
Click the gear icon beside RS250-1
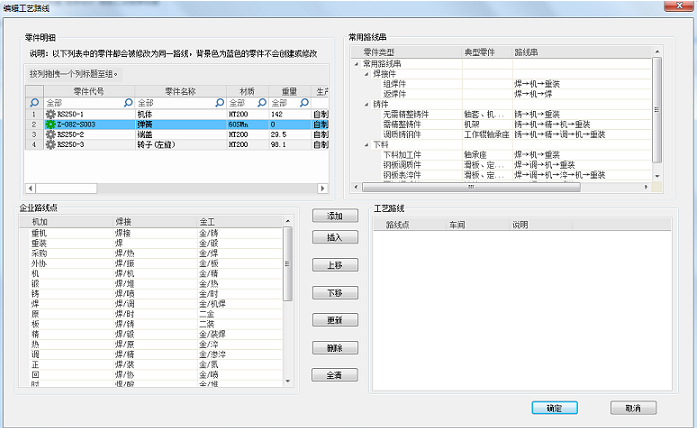51,114
